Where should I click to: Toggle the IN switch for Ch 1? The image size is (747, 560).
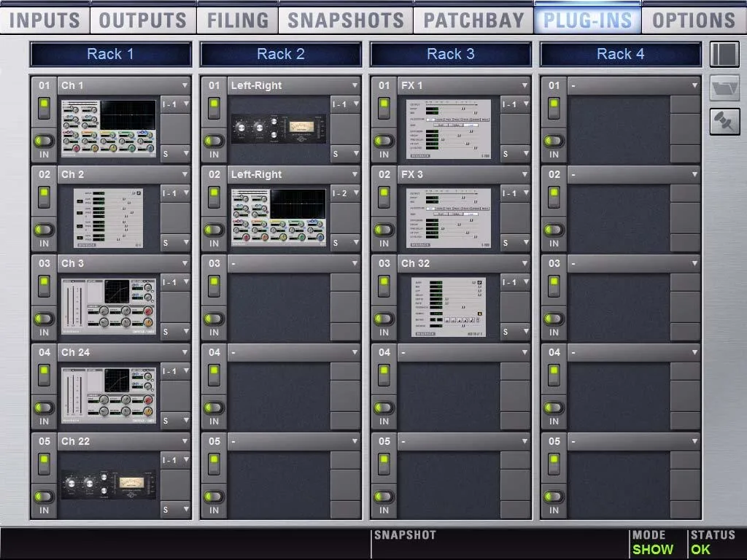[x=44, y=141]
